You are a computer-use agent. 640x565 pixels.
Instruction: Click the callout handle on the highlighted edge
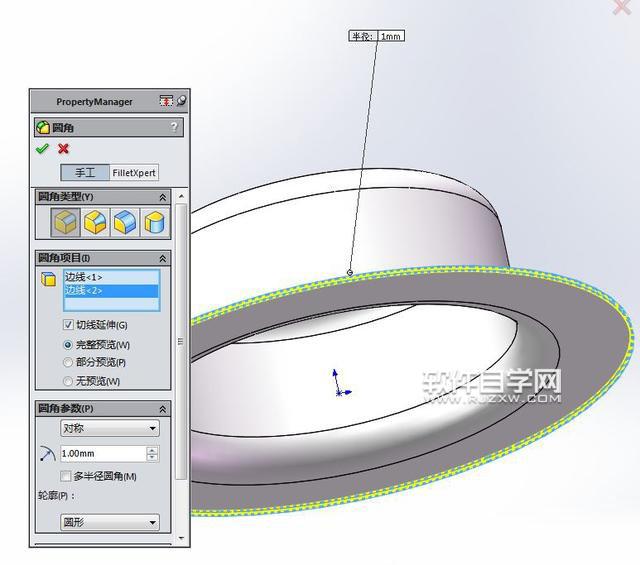click(x=350, y=272)
